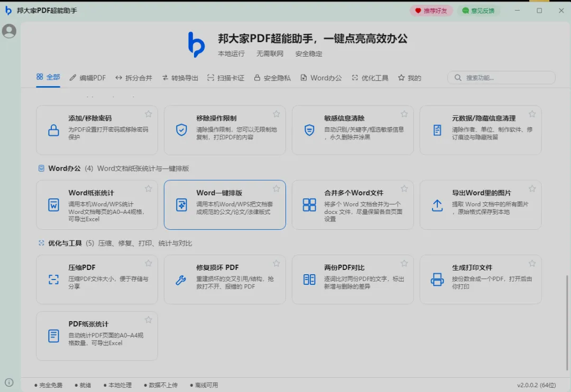The image size is (571, 392).
Task: Star the PDF纸张统计 card
Action: coord(148,320)
